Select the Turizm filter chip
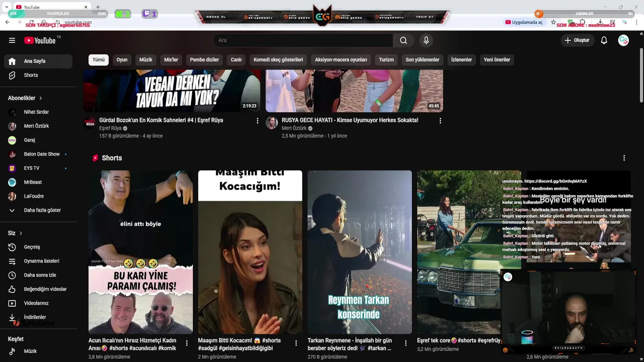This screenshot has width=644, height=362. coord(386,60)
